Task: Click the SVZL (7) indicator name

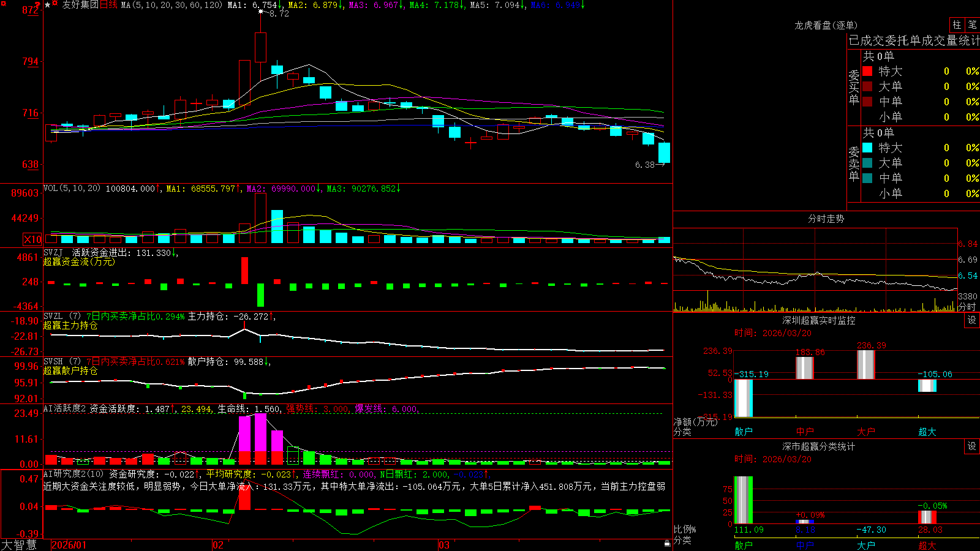Action: 62,317
